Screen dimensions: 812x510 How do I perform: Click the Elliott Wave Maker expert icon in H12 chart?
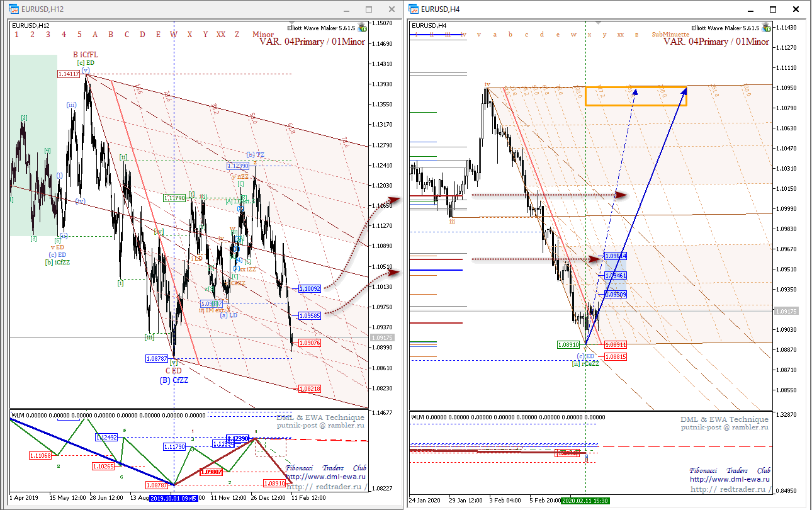[362, 28]
